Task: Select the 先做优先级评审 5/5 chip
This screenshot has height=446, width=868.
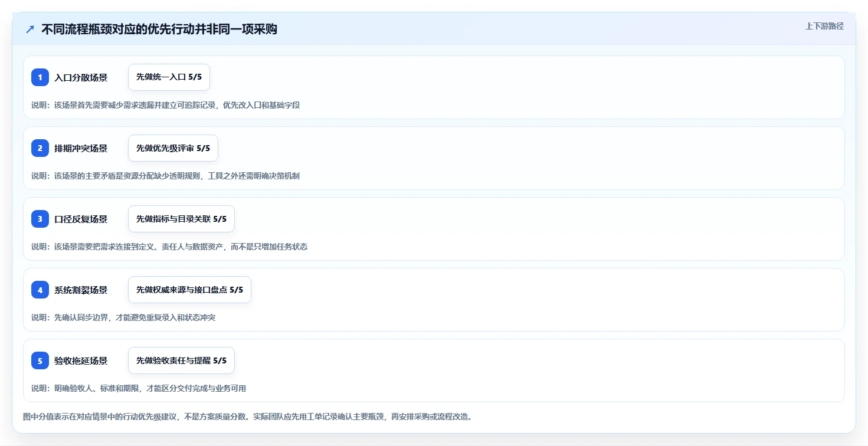Action: (173, 148)
